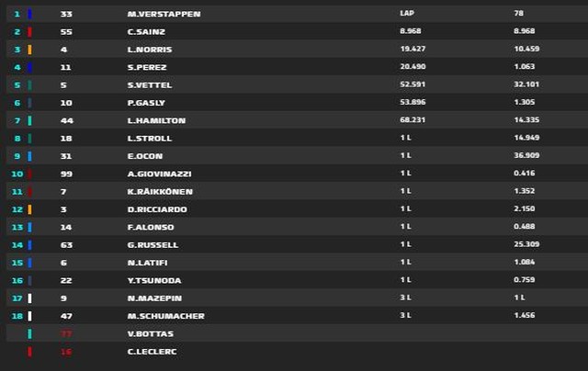Click the team color bar beside S.Vettel
The height and width of the screenshot is (371, 588).
click(29, 85)
